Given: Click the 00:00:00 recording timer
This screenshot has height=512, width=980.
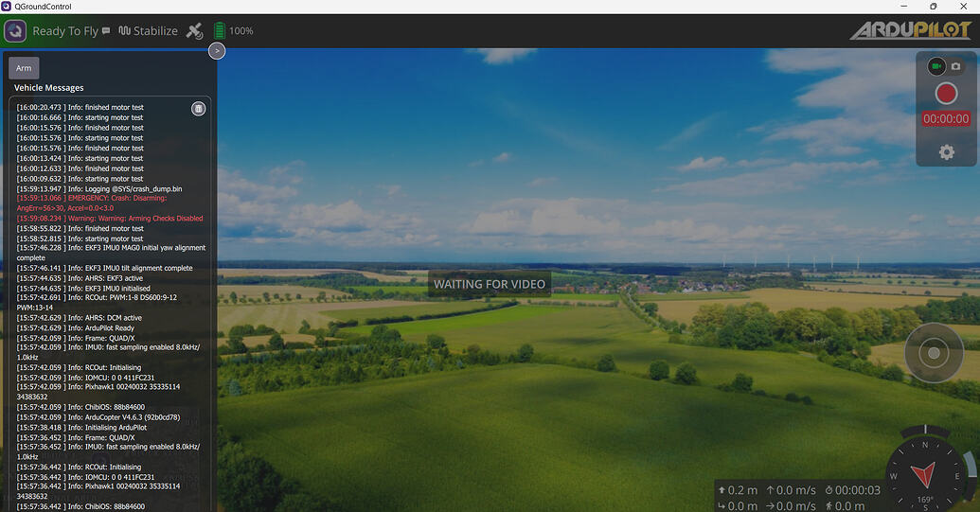Looking at the screenshot, I should (x=946, y=118).
